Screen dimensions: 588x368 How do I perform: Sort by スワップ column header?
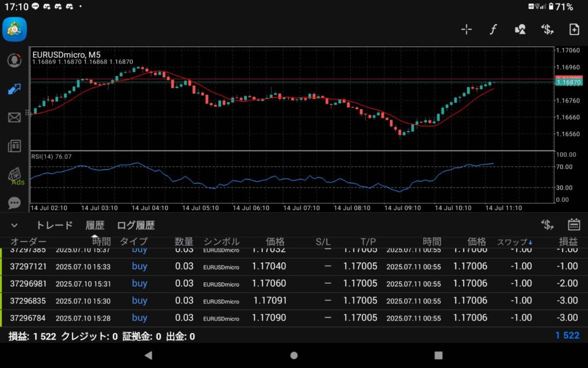514,242
